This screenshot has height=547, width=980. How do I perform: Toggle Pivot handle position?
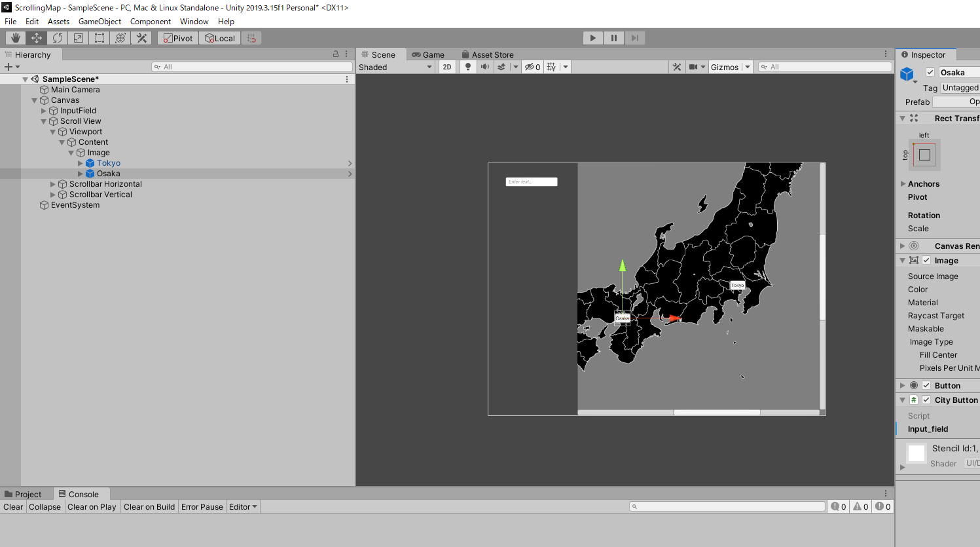tap(178, 38)
